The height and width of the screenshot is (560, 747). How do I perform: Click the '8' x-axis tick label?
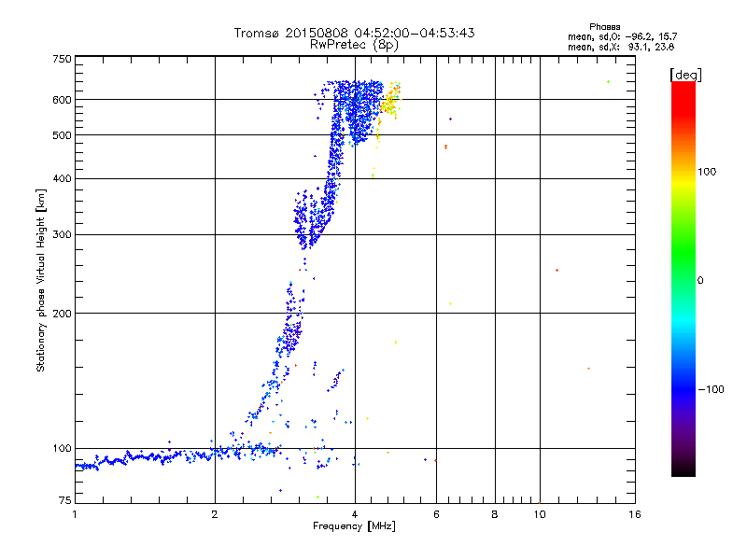coord(495,514)
